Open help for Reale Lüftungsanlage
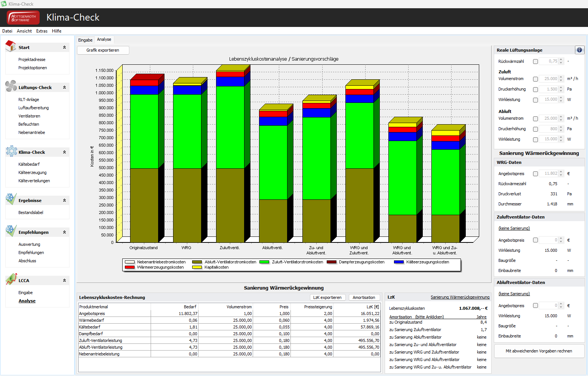 (579, 50)
